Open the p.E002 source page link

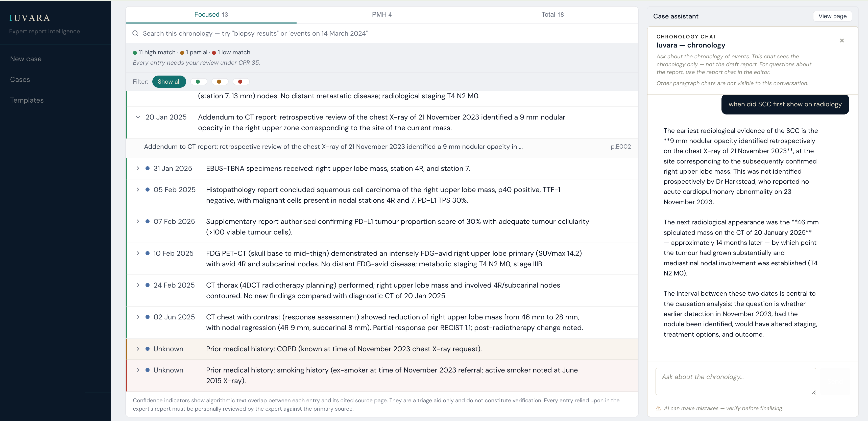(621, 147)
